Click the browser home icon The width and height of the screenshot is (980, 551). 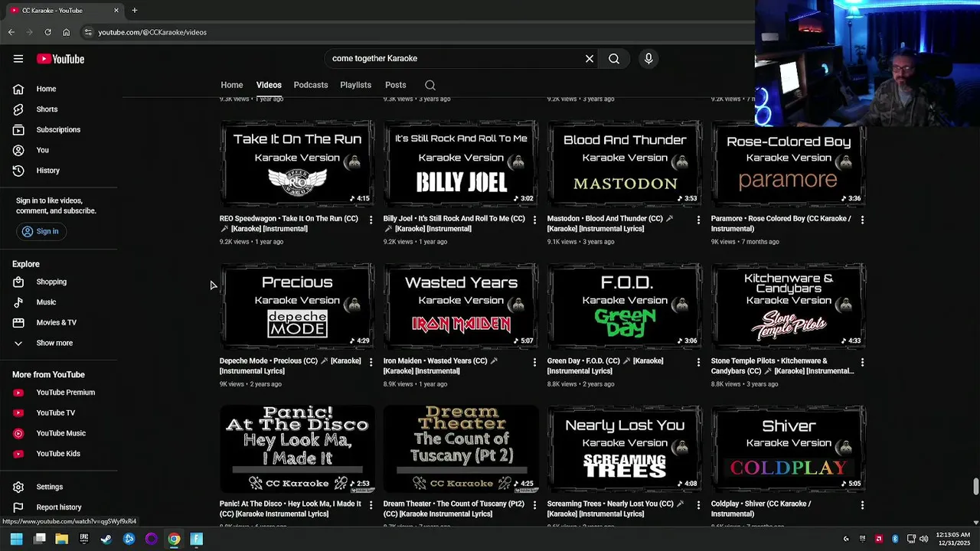tap(66, 32)
